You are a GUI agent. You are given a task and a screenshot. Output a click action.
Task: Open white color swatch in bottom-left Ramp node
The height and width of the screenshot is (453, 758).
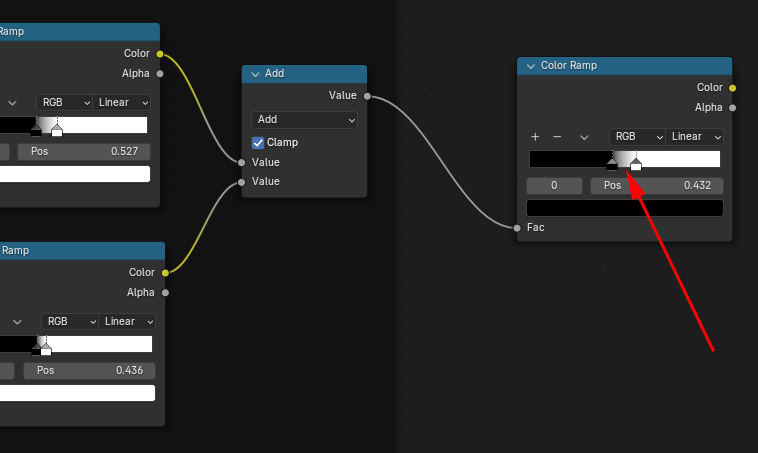coord(77,393)
